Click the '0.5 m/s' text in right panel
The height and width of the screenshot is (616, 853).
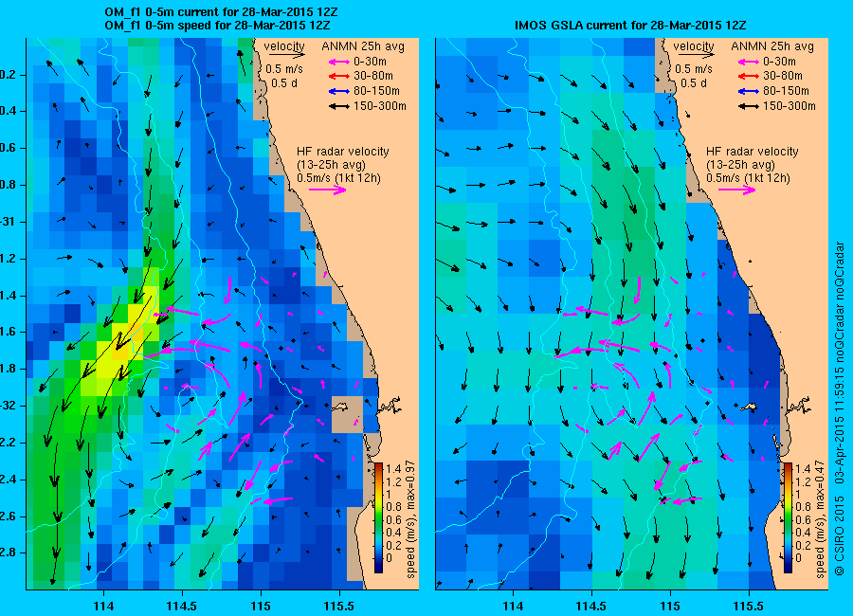click(x=694, y=69)
